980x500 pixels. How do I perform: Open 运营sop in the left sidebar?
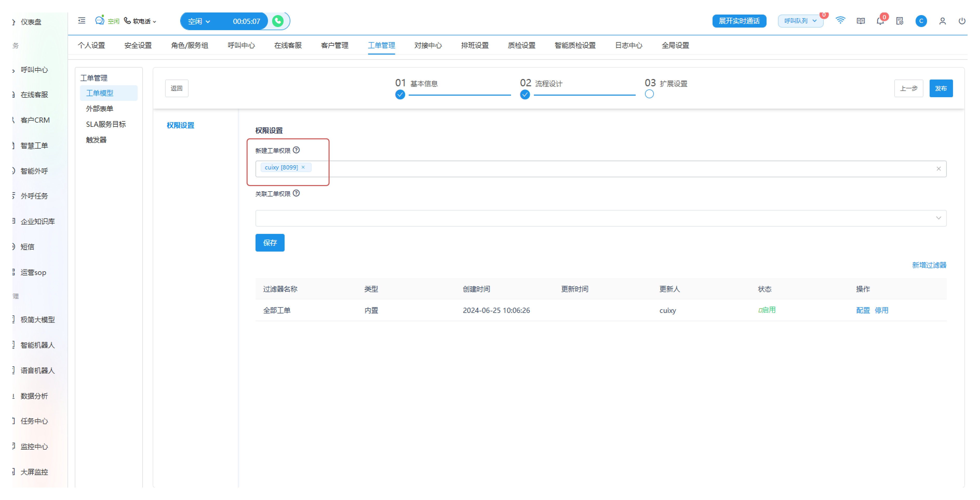click(33, 273)
